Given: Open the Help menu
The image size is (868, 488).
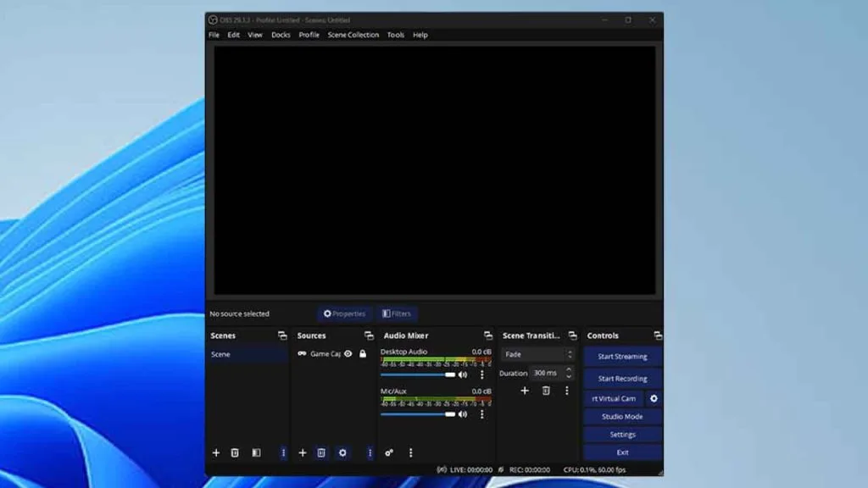Looking at the screenshot, I should 420,35.
